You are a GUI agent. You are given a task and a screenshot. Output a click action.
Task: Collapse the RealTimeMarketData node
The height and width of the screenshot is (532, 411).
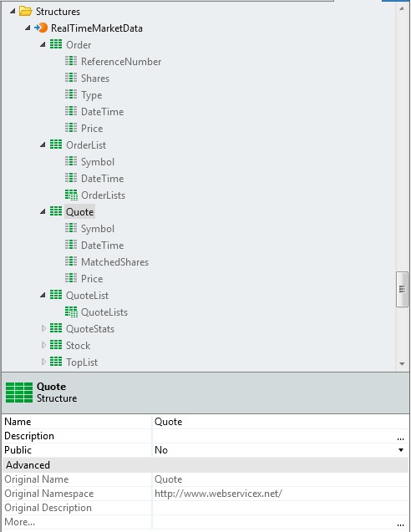28,28
